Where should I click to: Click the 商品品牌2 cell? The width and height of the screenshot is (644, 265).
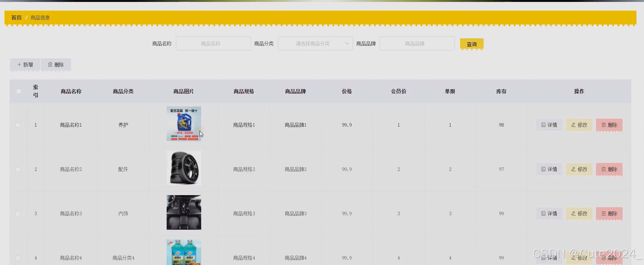click(x=295, y=169)
